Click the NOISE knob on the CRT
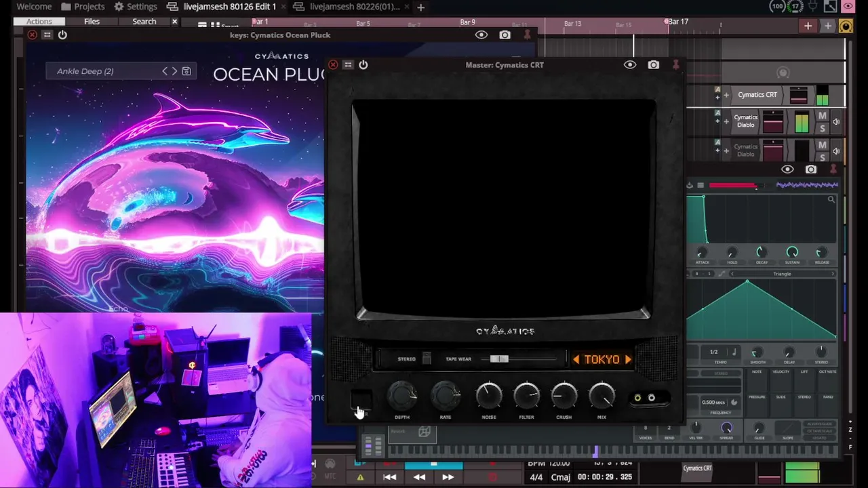The image size is (868, 488). point(489,395)
